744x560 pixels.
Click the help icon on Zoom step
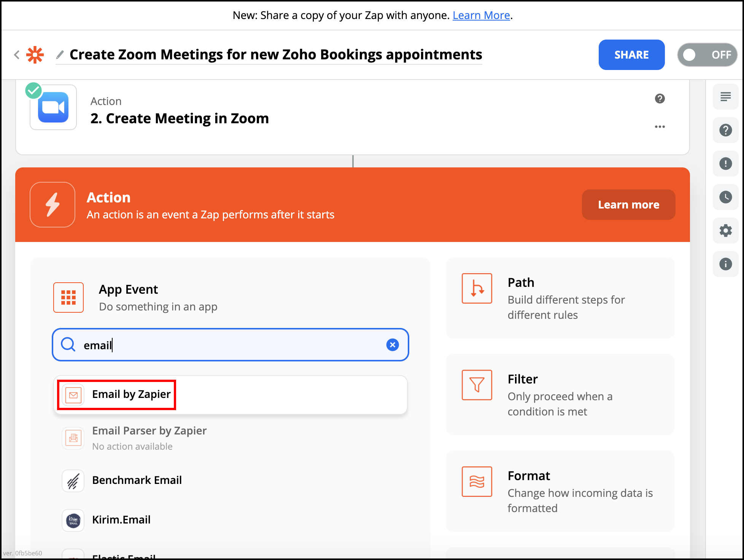click(x=660, y=99)
